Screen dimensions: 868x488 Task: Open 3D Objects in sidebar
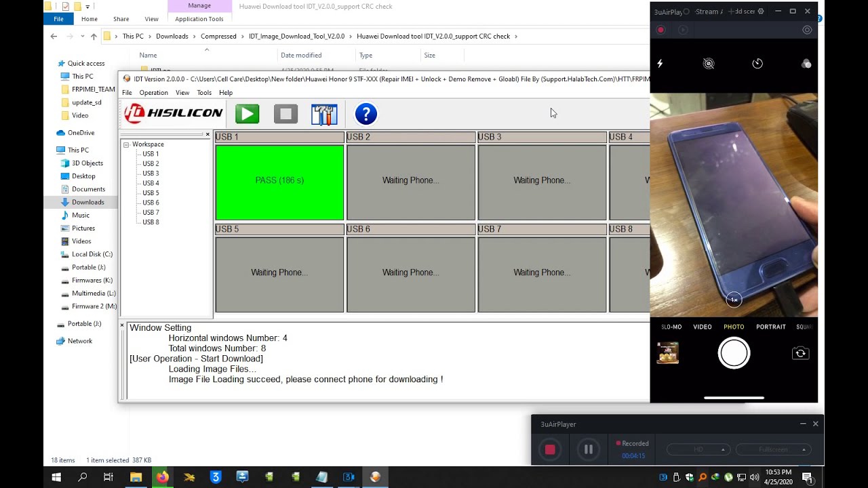tap(87, 163)
